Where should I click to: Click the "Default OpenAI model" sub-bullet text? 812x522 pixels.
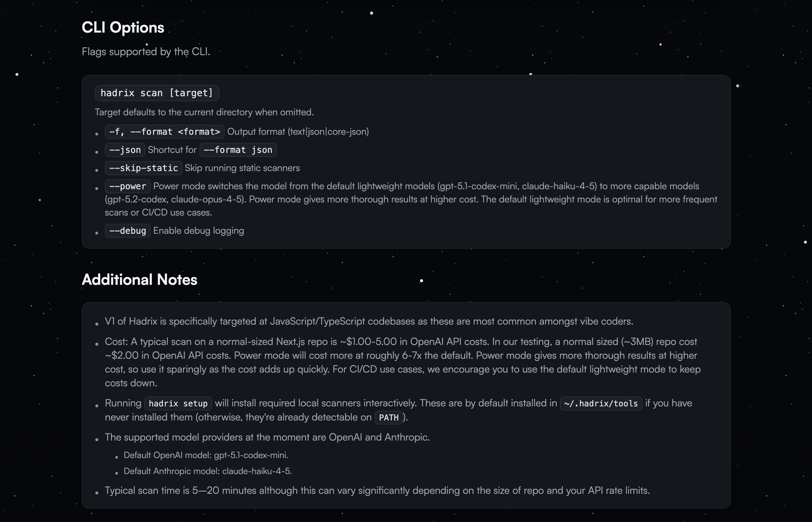[x=206, y=455]
